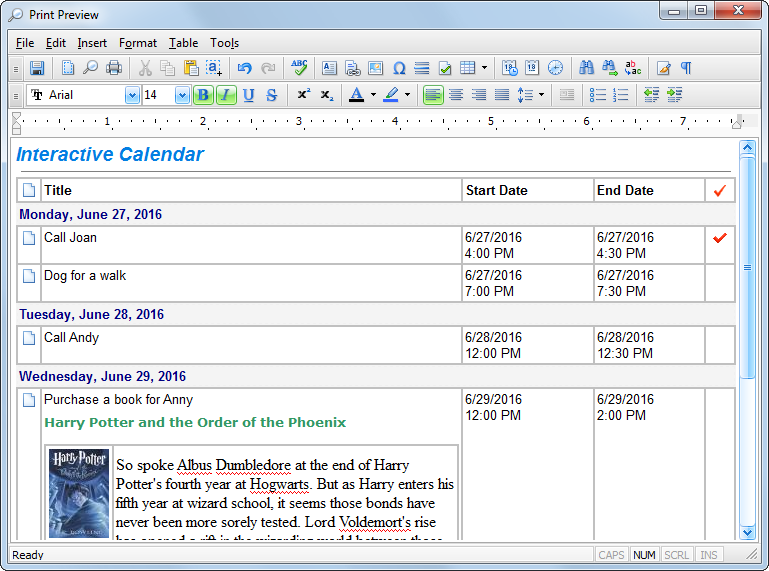Click Find Next binoculars icon

coord(610,68)
